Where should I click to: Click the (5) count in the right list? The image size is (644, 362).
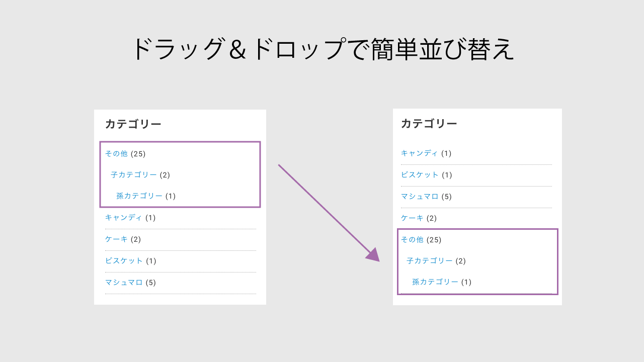[447, 197]
